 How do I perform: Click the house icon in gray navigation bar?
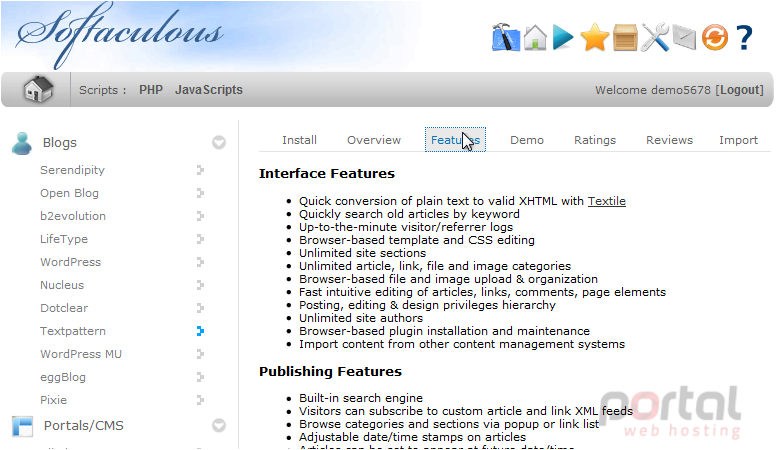click(39, 90)
